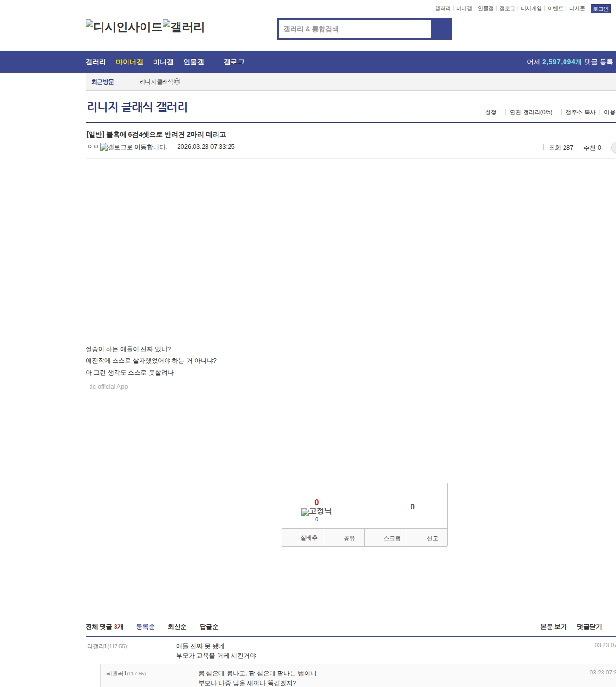Focus the 갤러리 & 통합검색 search field
Screen dimensions: 616x687
[355, 29]
